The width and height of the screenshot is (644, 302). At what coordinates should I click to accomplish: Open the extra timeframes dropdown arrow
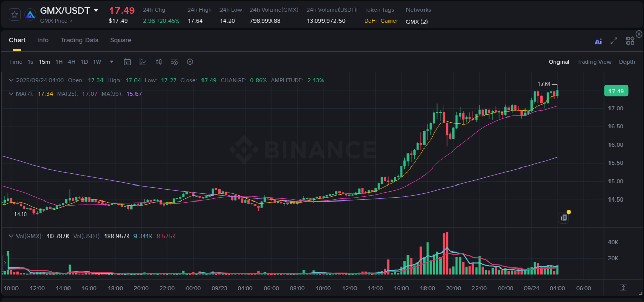pos(111,62)
